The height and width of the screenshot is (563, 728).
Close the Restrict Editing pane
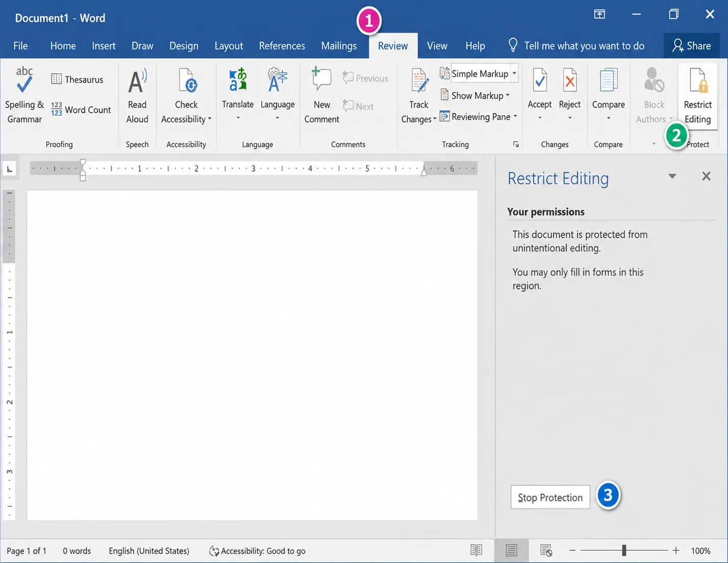coord(706,176)
